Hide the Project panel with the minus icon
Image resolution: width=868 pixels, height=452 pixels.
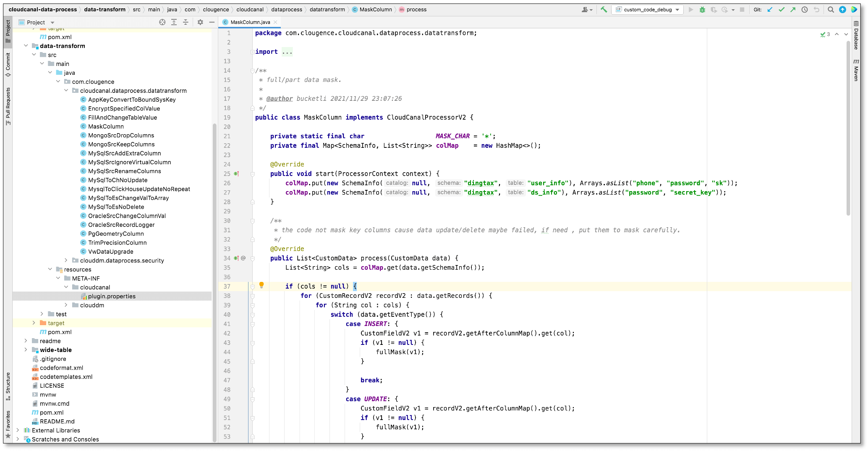coord(212,22)
